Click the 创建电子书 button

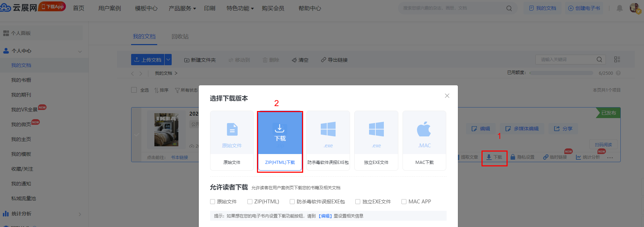[x=584, y=8]
